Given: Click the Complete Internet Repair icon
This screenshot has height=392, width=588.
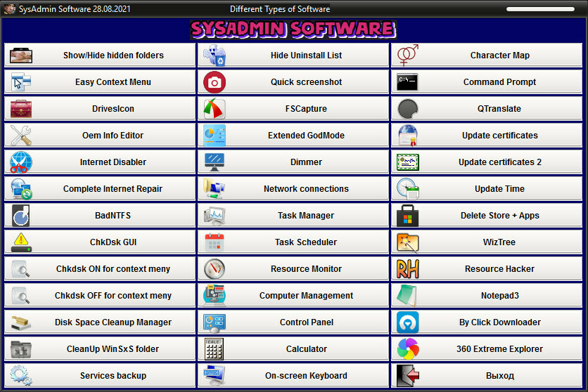Looking at the screenshot, I should (x=21, y=189).
